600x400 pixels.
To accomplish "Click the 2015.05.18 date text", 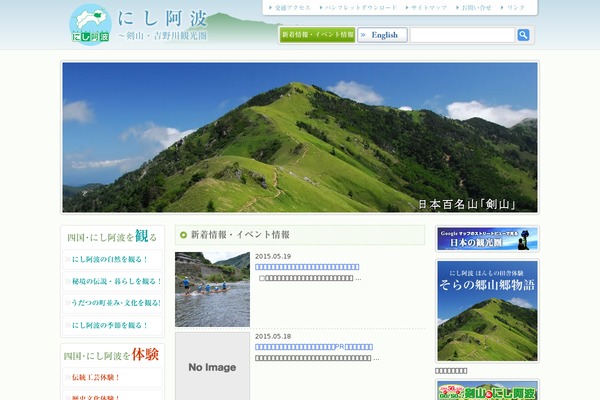I will click(273, 336).
